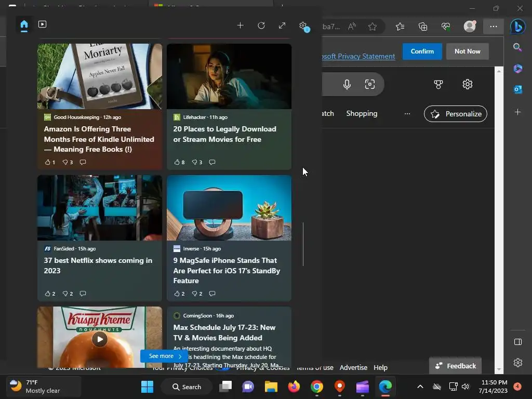Open the Max Schedule July 17-23 headline
This screenshot has width=532, height=399.
(x=224, y=332)
